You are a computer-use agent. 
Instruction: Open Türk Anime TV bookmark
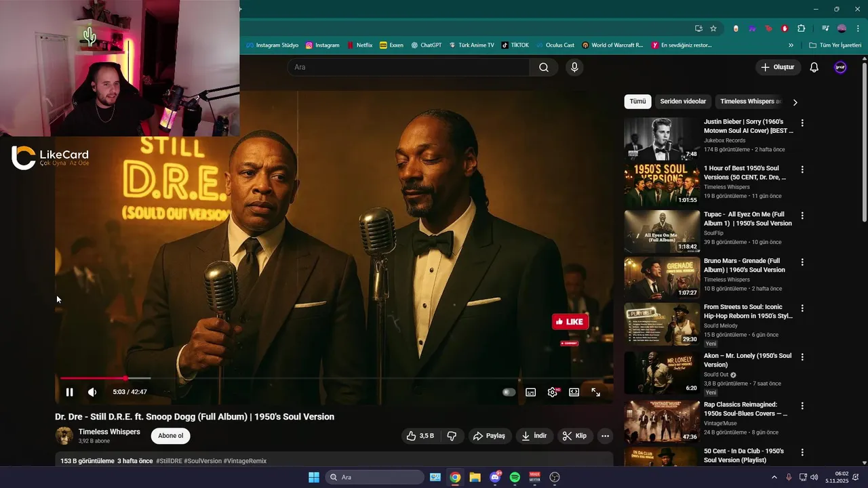click(471, 45)
